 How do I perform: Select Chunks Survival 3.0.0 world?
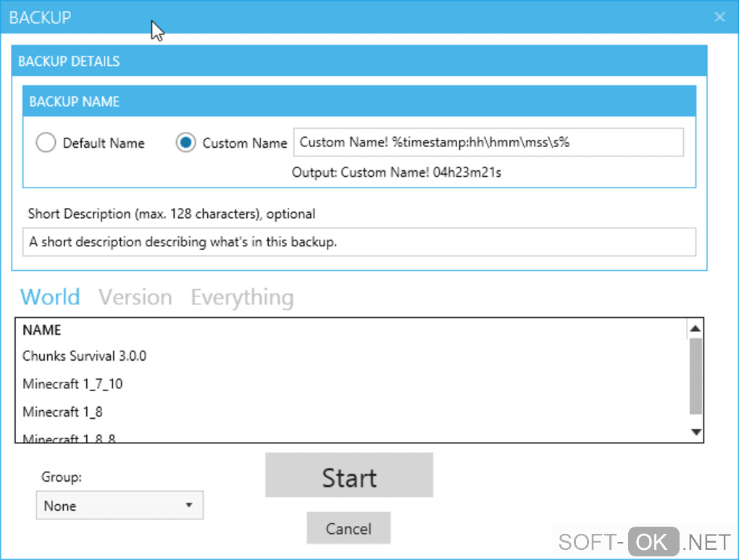click(x=85, y=356)
